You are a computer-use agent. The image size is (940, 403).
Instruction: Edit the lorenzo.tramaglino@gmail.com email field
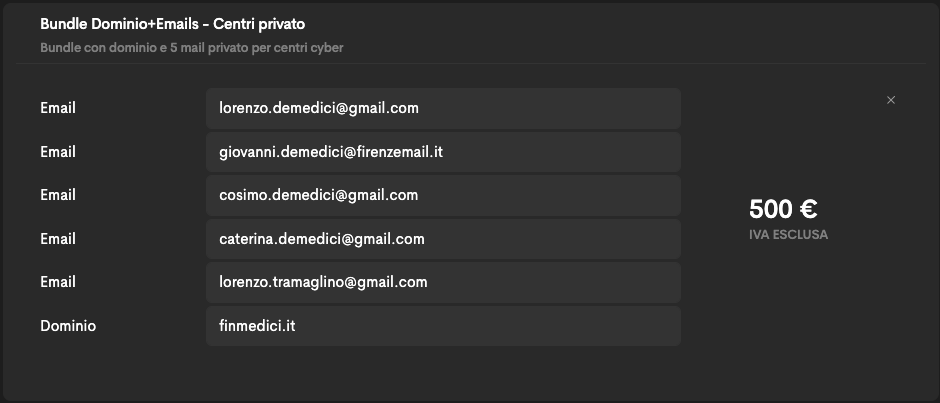pyautogui.click(x=443, y=282)
